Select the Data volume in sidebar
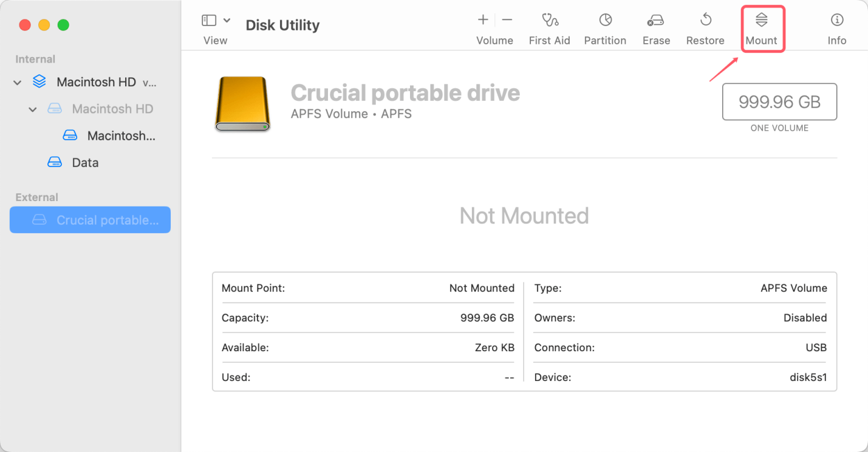This screenshot has width=868, height=452. coord(85,162)
